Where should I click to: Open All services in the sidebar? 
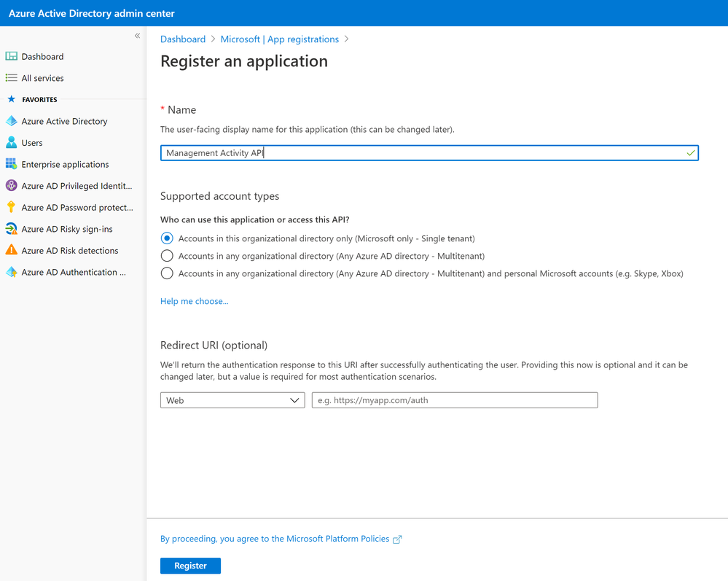[x=42, y=78]
